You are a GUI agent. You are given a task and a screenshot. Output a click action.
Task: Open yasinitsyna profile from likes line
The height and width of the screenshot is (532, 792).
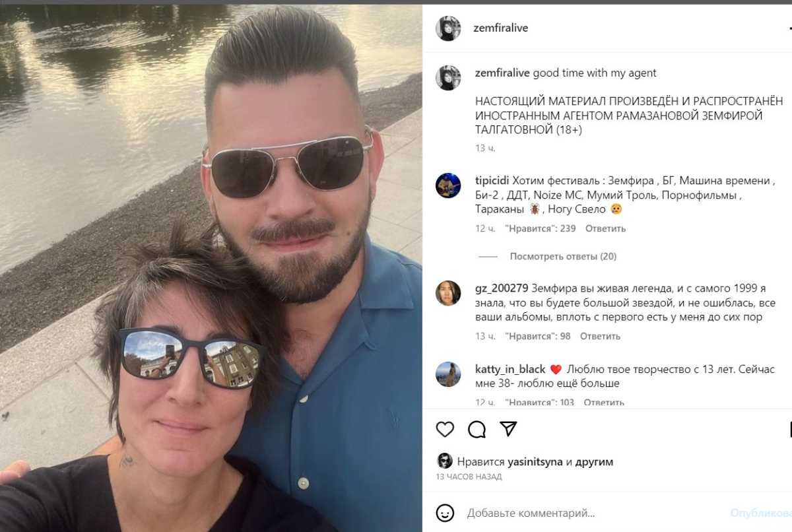[x=535, y=462]
